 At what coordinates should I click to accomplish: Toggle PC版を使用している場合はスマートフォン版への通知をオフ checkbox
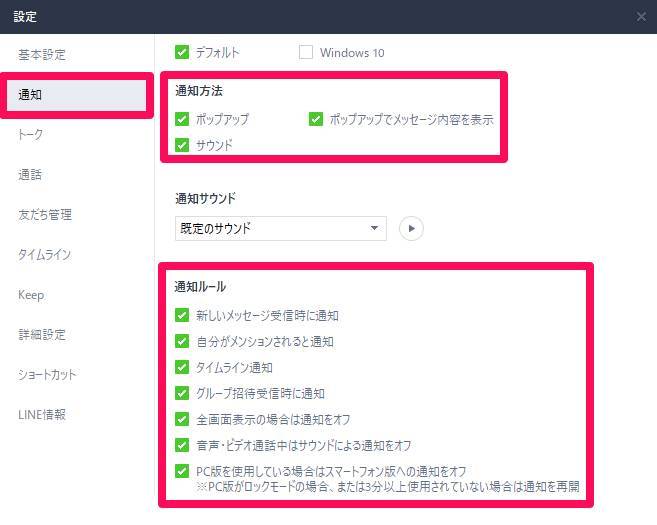[182, 471]
